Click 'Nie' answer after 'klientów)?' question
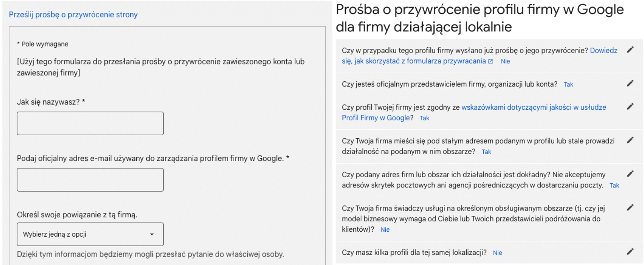Image resolution: width=644 pixels, height=265 pixels. click(385, 230)
